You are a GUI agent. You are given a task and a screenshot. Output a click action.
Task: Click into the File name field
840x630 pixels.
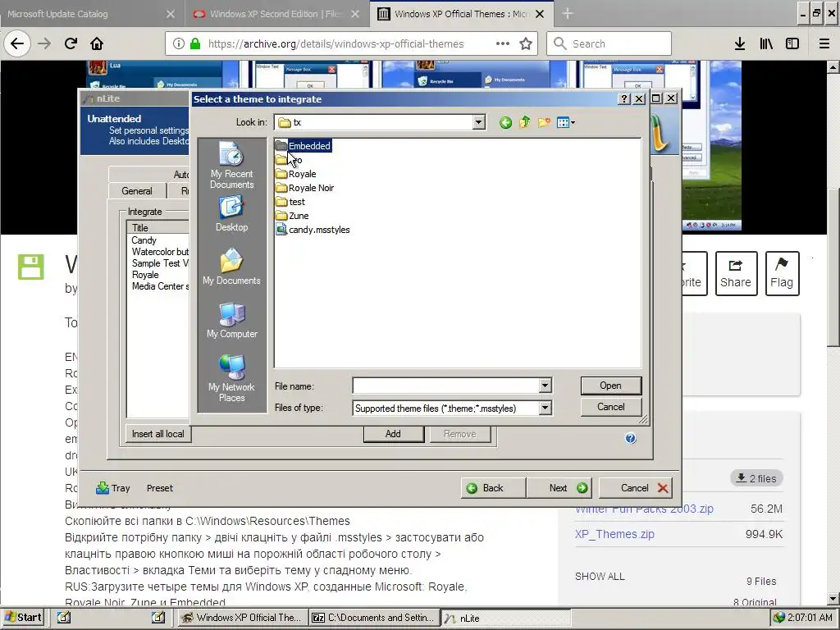click(x=445, y=386)
